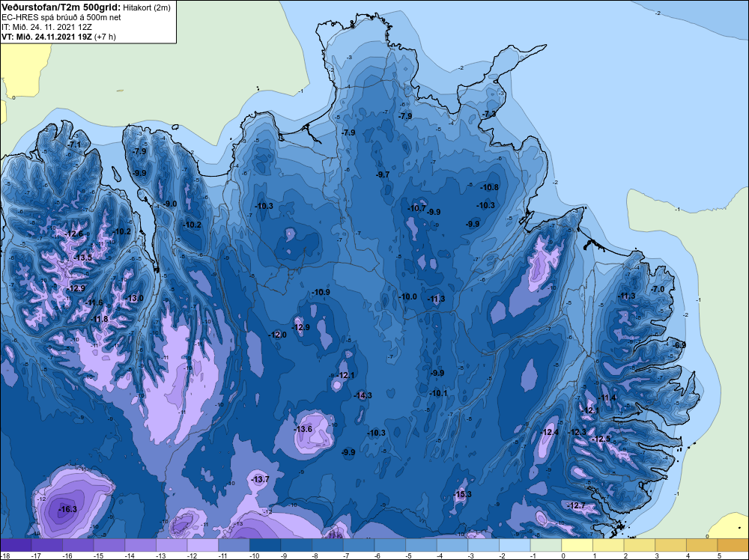Screen dimensions: 749x560
Task: Click the valid time 'VT: Mið. 24.11.2021 19Z (+7 h)'
Action: coord(58,37)
